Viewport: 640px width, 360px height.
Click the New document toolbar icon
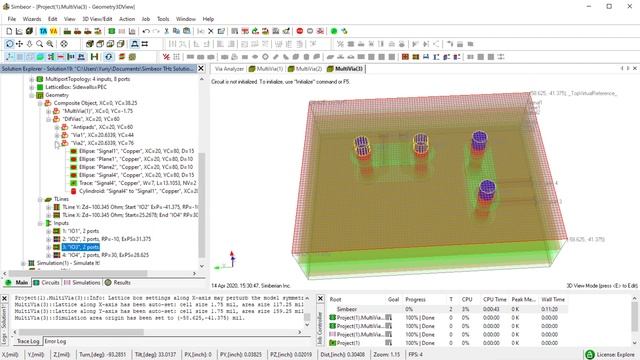pyautogui.click(x=9, y=31)
